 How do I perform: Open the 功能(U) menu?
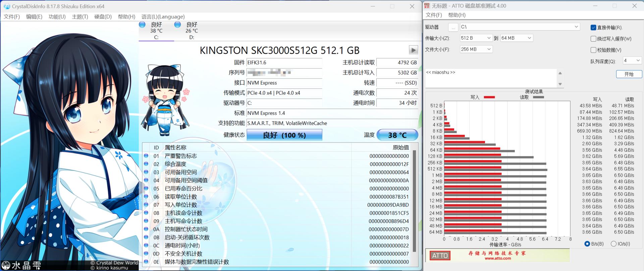tap(57, 17)
